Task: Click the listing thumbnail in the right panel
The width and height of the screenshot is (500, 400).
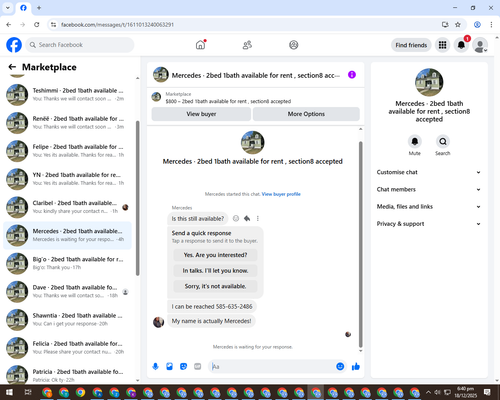Action: coord(429,82)
